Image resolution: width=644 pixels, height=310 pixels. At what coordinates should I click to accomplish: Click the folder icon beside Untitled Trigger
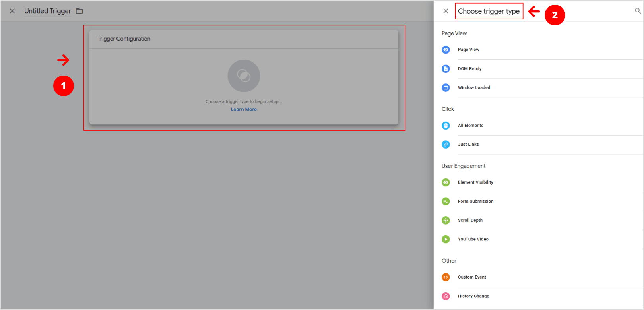[x=80, y=11]
